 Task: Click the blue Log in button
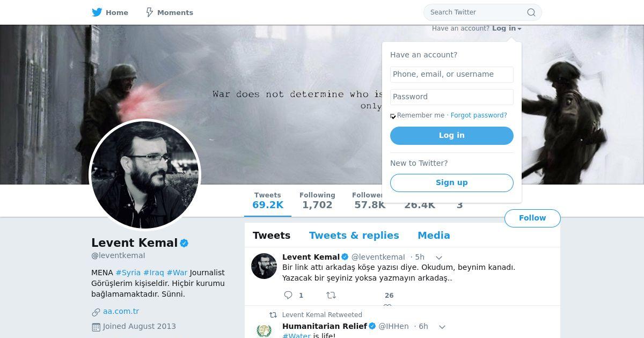(x=452, y=136)
